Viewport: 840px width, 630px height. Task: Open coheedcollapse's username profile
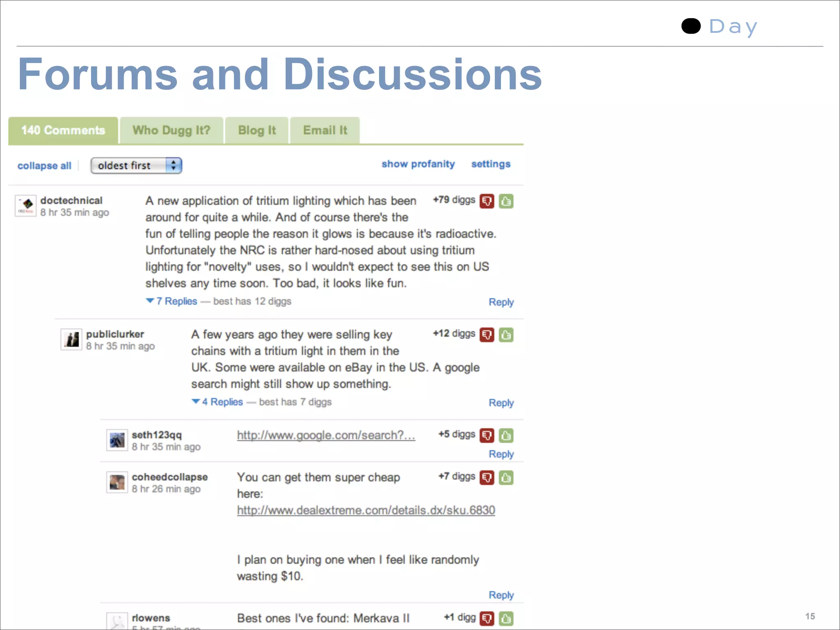pos(170,477)
